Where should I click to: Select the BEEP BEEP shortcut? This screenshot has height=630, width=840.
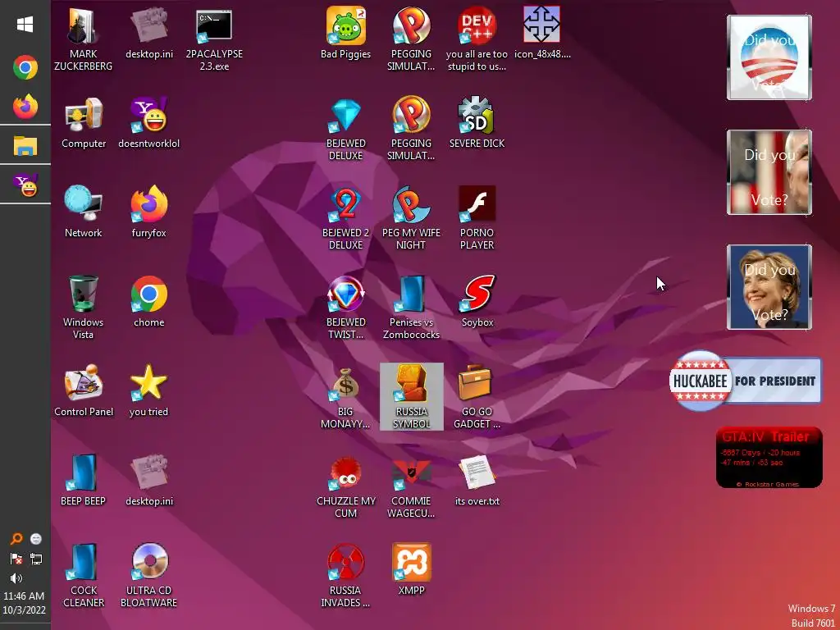pyautogui.click(x=83, y=481)
